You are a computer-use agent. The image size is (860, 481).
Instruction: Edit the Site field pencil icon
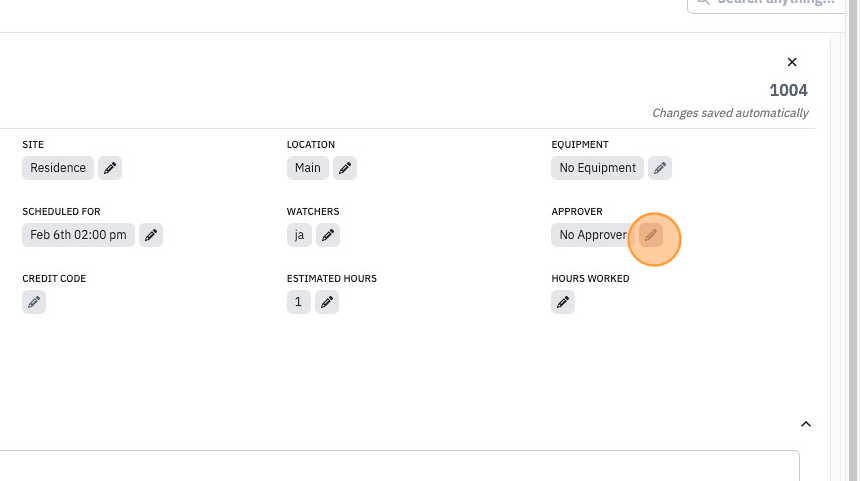coord(110,168)
